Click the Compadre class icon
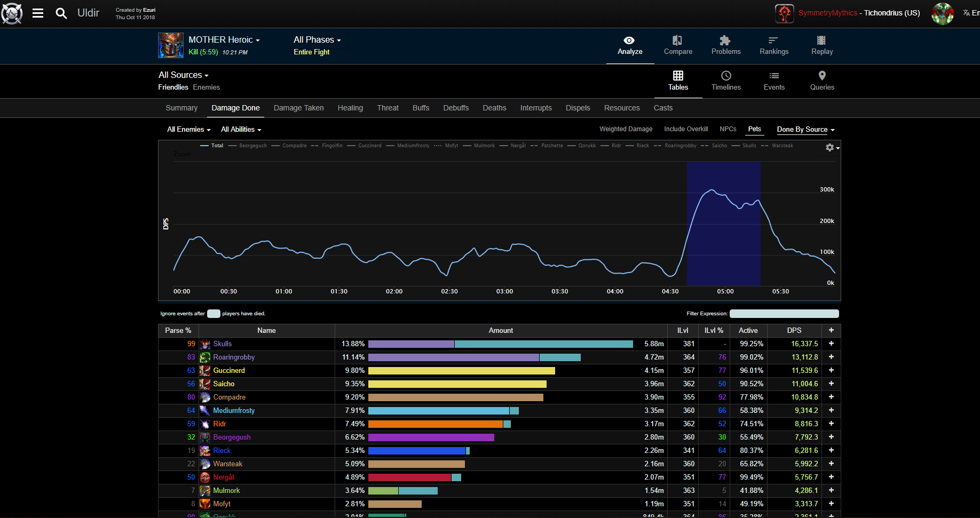The width and height of the screenshot is (980, 518). click(205, 397)
